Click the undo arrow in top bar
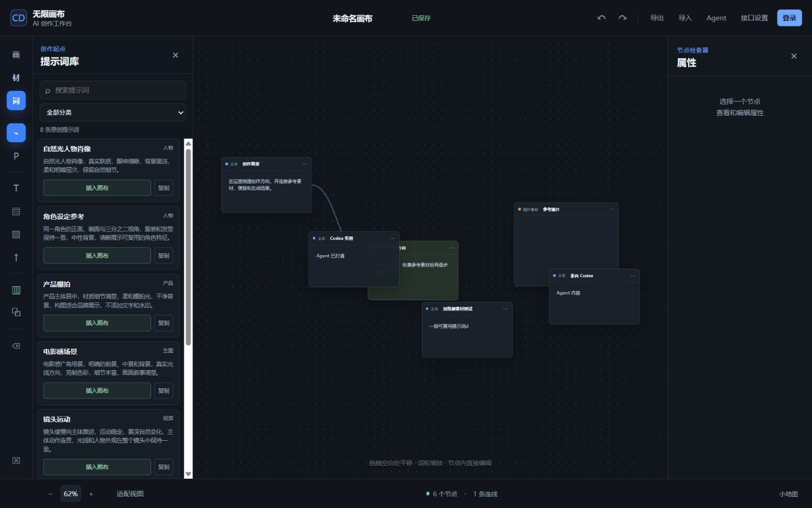The width and height of the screenshot is (812, 508). pyautogui.click(x=601, y=18)
